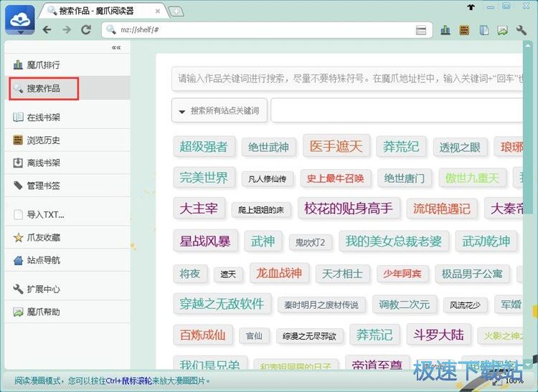This screenshot has width=538, height=392.
Task: Click the cloud logo main menu button
Action: 19,20
